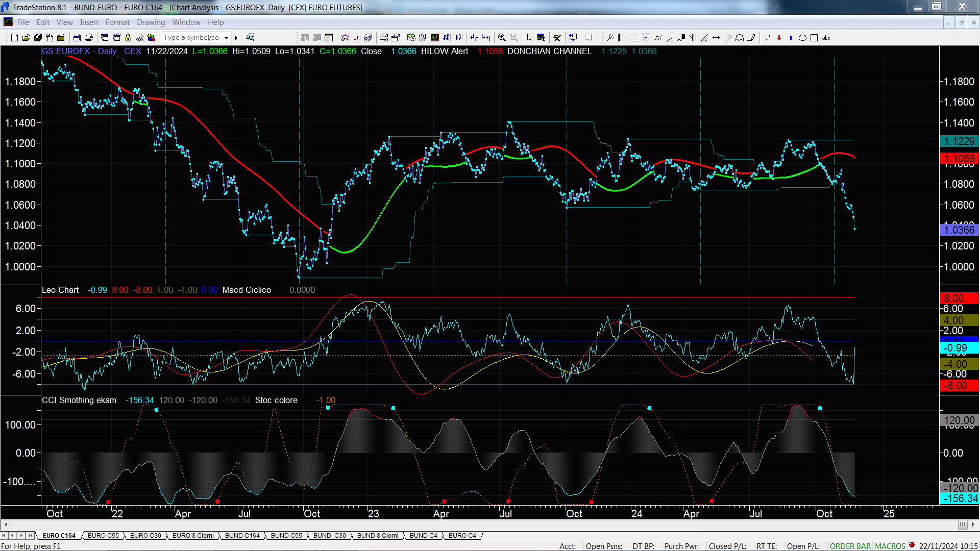Open the Edit menu
This screenshot has width=980, height=551.
(x=43, y=22)
